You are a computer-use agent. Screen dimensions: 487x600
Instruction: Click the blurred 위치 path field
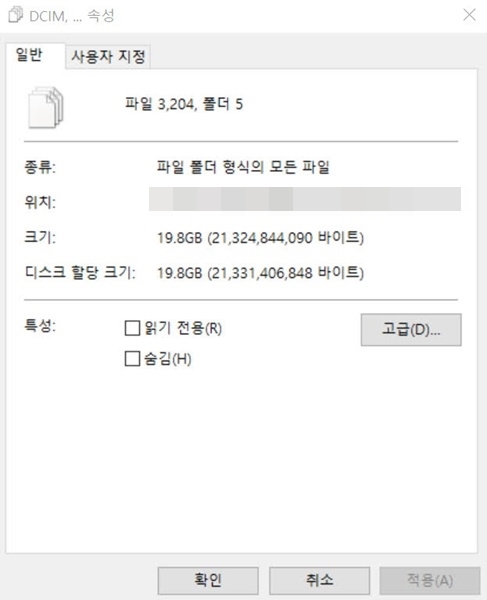[305, 199]
